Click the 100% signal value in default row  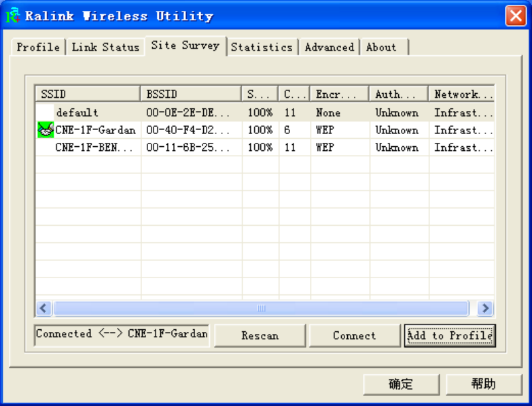[x=260, y=112]
